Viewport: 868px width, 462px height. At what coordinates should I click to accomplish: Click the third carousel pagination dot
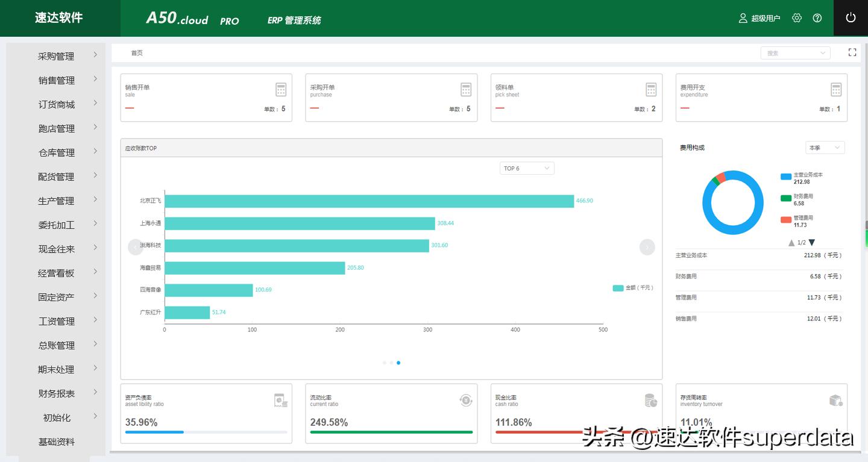(398, 363)
